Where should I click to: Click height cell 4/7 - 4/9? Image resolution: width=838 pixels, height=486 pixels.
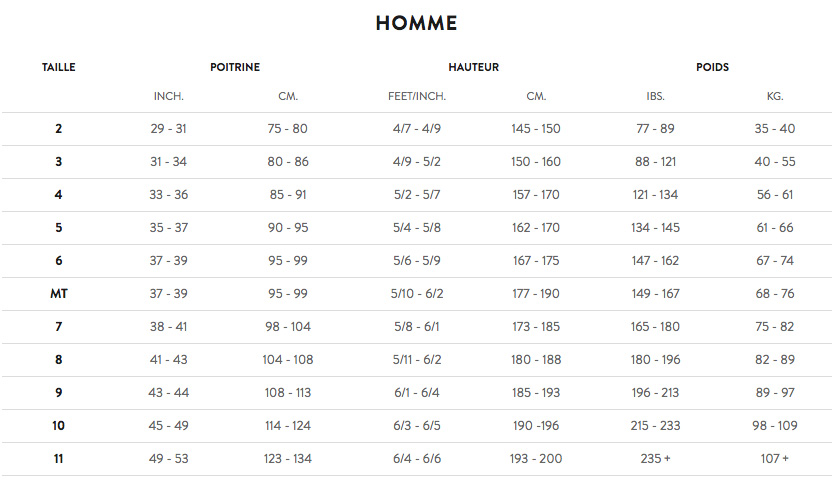(x=417, y=129)
